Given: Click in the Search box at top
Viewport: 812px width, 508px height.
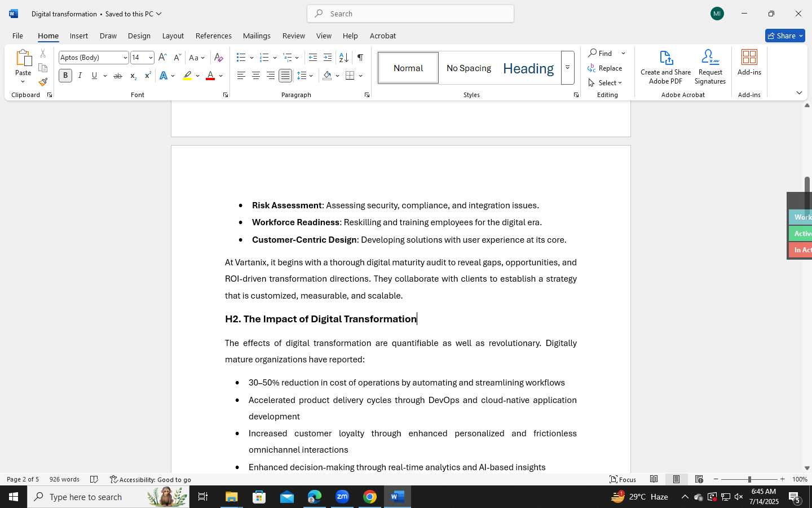Looking at the screenshot, I should click(x=411, y=14).
